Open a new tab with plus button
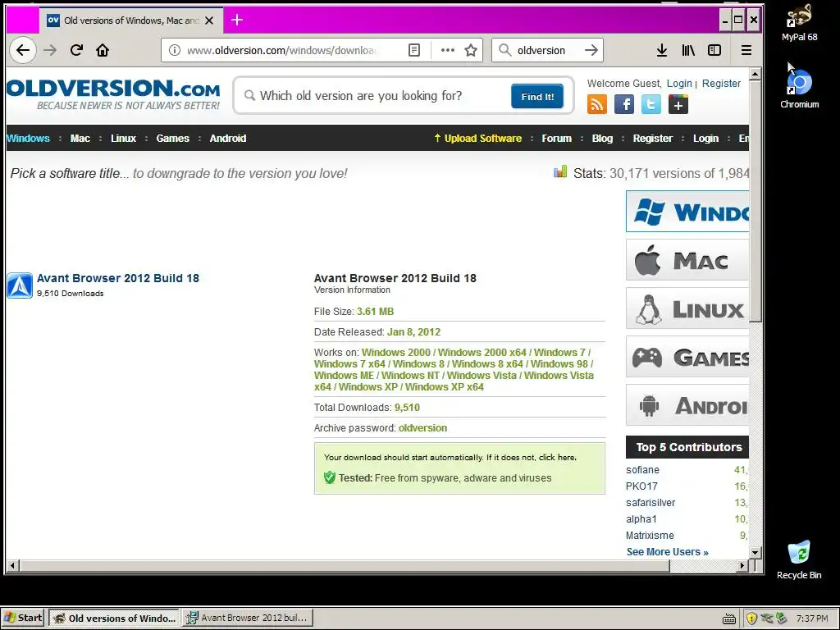 click(237, 21)
